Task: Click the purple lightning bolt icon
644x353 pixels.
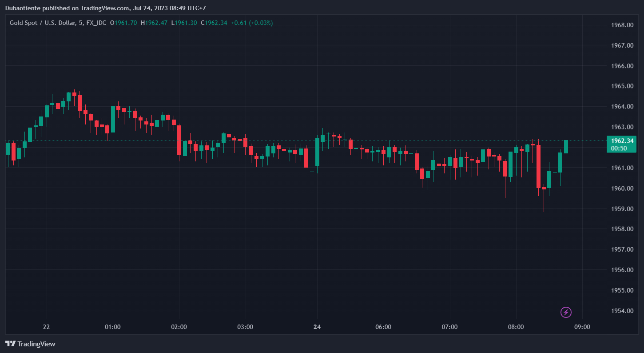Action: (x=566, y=312)
